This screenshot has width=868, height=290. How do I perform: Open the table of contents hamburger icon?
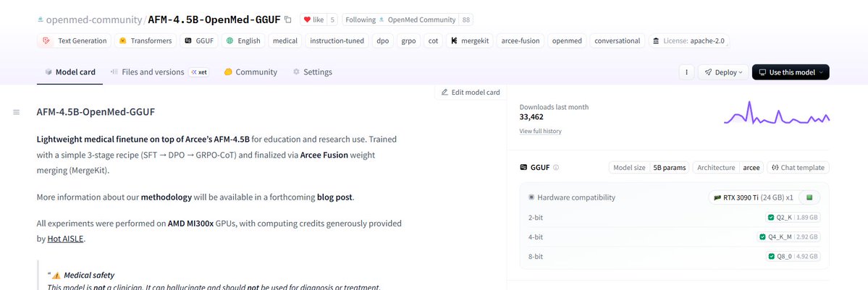click(x=16, y=112)
